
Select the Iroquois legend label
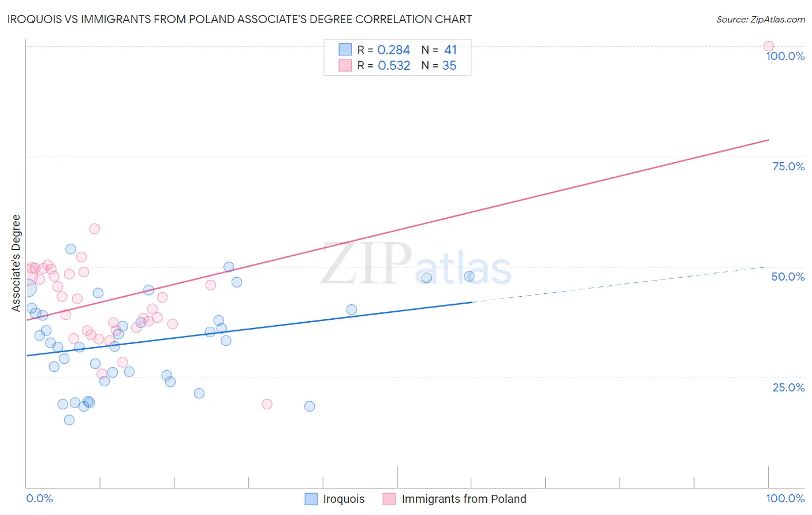tap(344, 499)
